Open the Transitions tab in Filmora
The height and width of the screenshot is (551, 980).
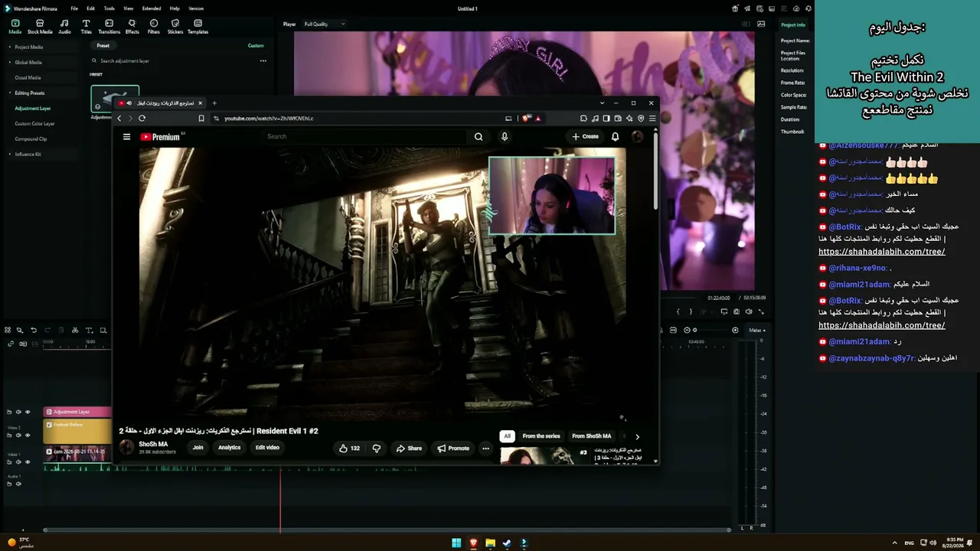click(x=109, y=27)
